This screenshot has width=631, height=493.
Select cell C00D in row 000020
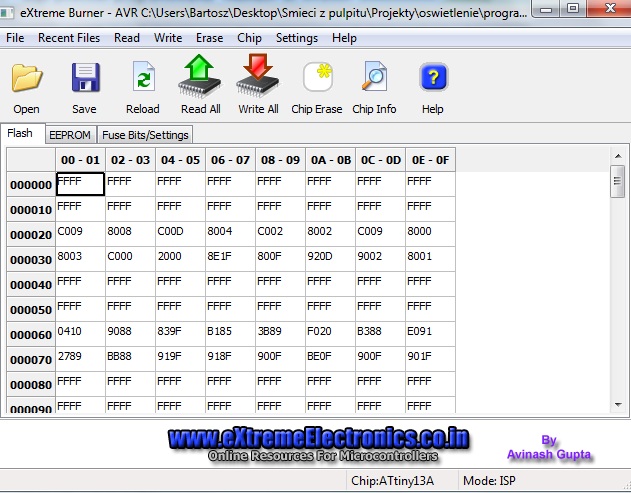point(180,234)
